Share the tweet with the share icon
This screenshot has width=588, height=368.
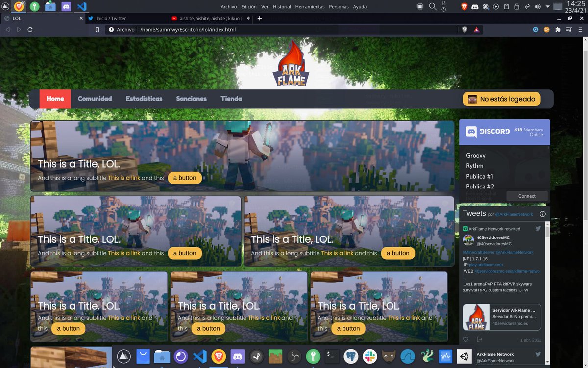pos(480,339)
